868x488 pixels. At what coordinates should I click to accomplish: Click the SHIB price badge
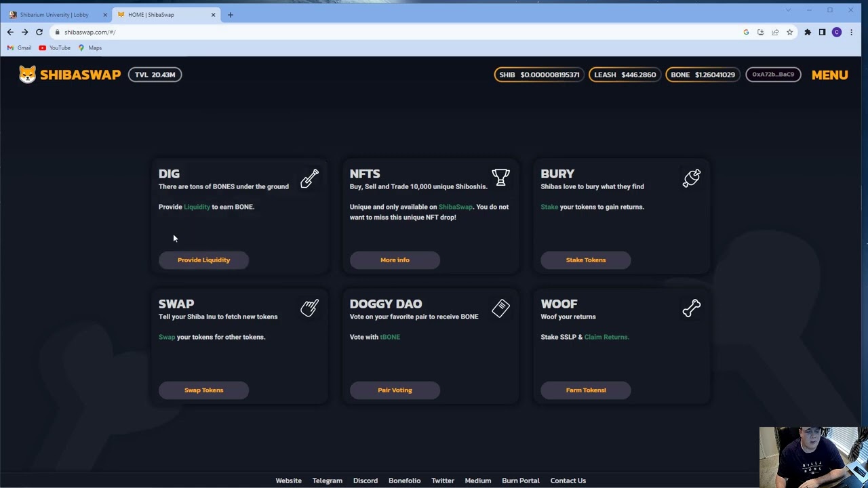click(539, 75)
